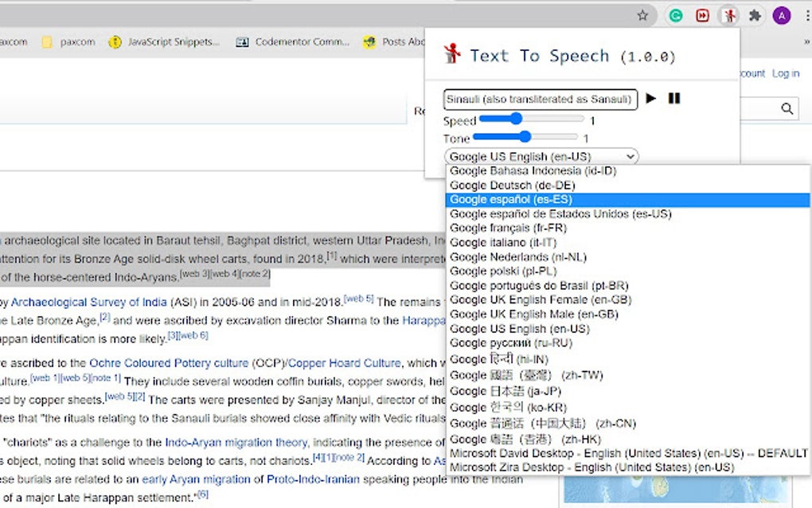This screenshot has width=812, height=508.
Task: Adjust the Tone slider handle
Action: point(525,137)
